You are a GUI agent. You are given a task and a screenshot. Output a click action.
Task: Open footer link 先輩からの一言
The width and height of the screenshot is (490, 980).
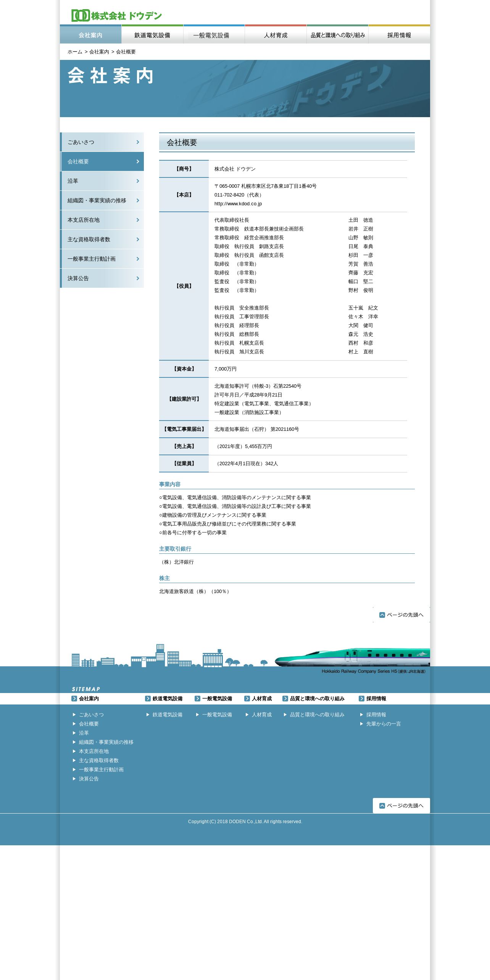click(384, 724)
